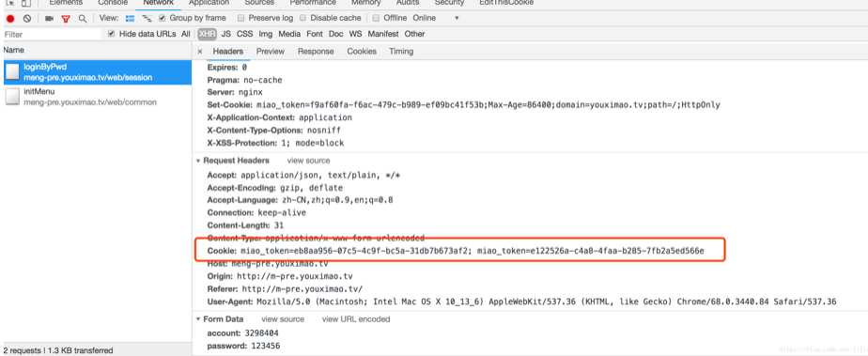The width and height of the screenshot is (868, 356).
Task: Select the User-Agent header line
Action: (521, 302)
